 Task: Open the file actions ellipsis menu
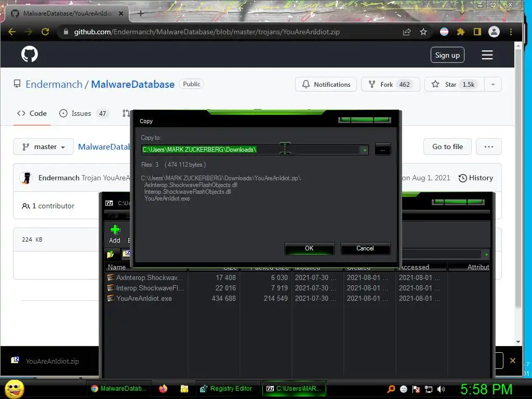click(488, 147)
